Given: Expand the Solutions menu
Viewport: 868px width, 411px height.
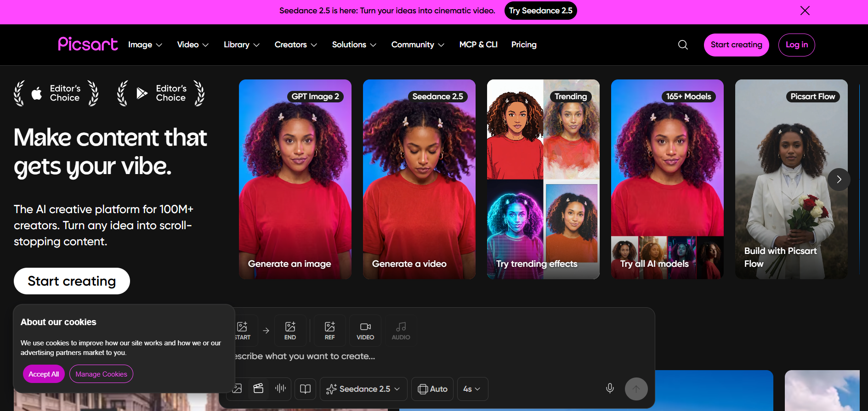Looking at the screenshot, I should (x=354, y=45).
